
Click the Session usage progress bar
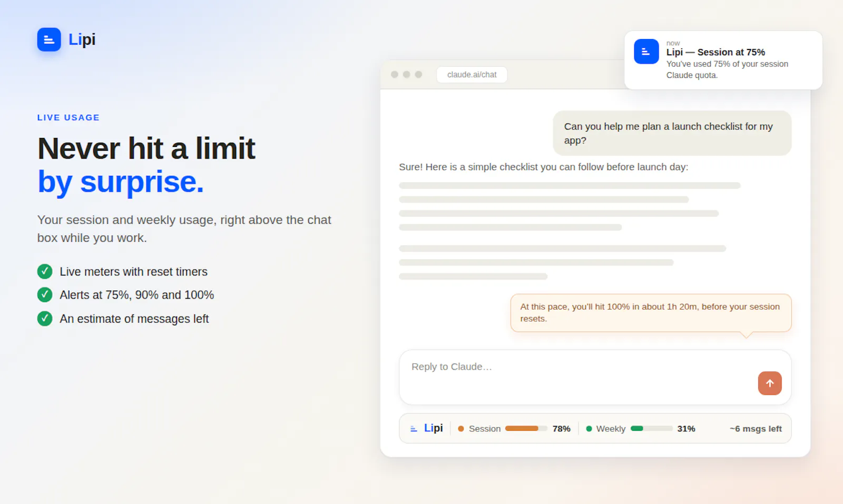(526, 429)
